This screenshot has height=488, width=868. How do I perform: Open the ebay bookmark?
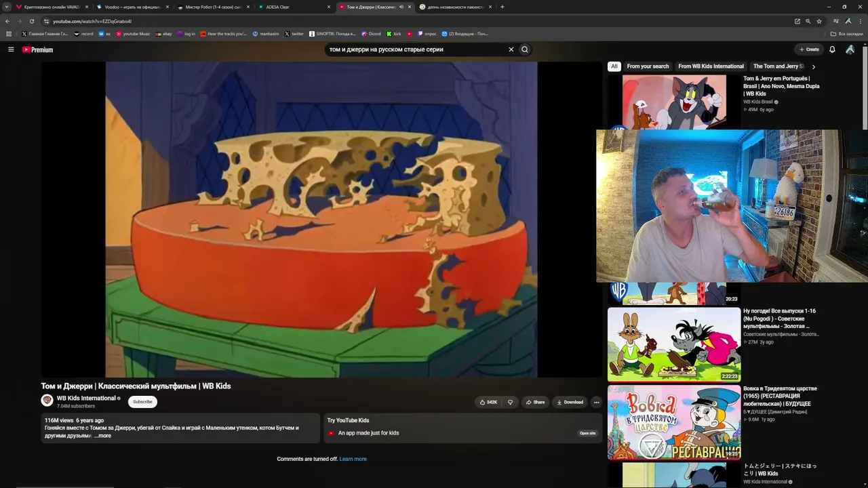point(163,34)
